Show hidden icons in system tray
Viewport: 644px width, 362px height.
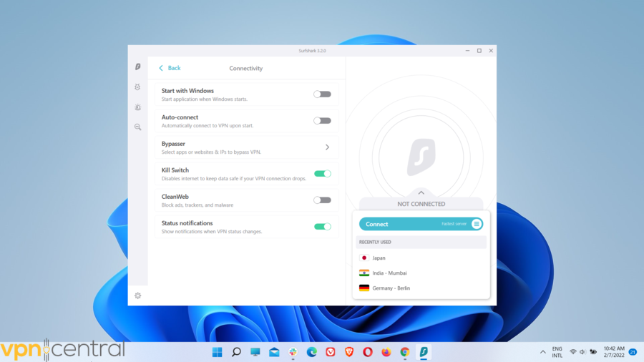point(542,352)
